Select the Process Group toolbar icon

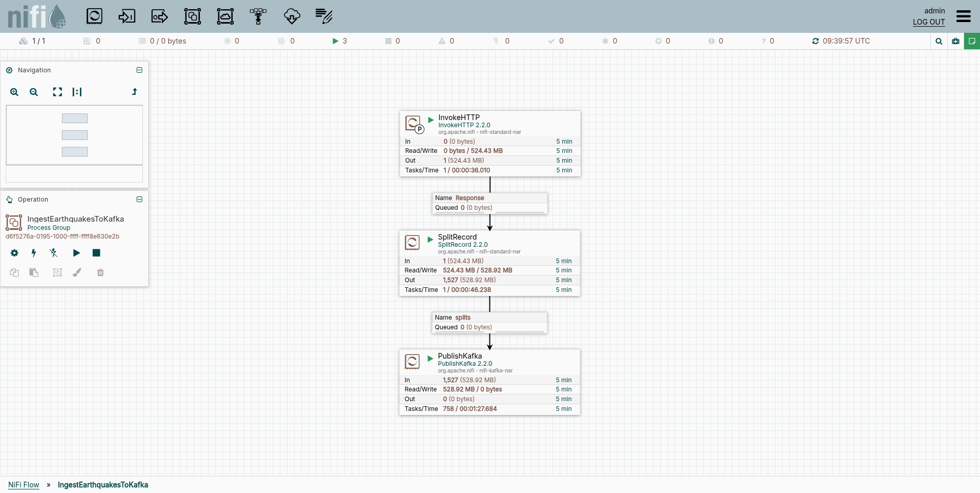pos(193,16)
